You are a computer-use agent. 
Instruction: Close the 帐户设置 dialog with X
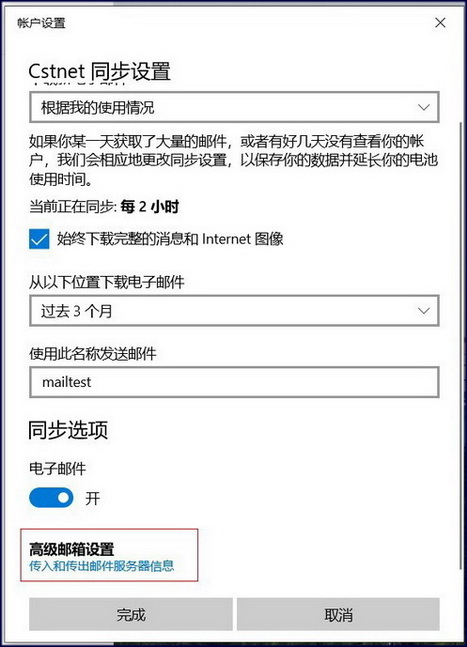[x=440, y=22]
